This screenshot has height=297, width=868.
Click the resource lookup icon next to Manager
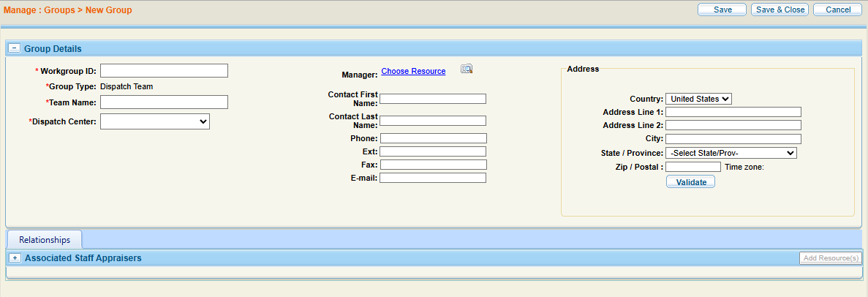click(x=467, y=69)
